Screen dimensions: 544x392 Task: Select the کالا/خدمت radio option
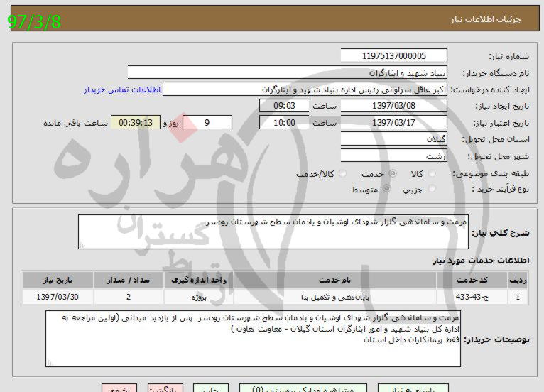click(342, 173)
